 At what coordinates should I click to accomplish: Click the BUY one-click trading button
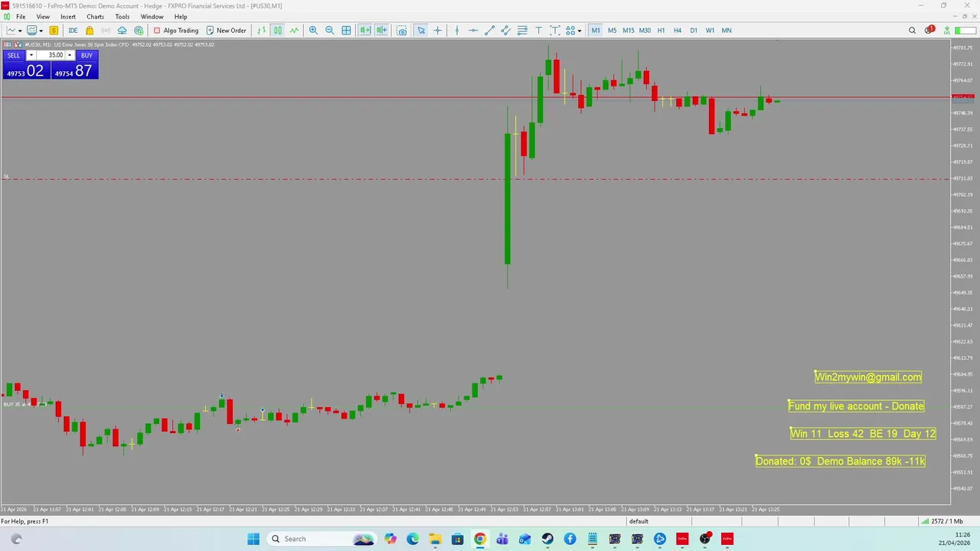click(87, 55)
